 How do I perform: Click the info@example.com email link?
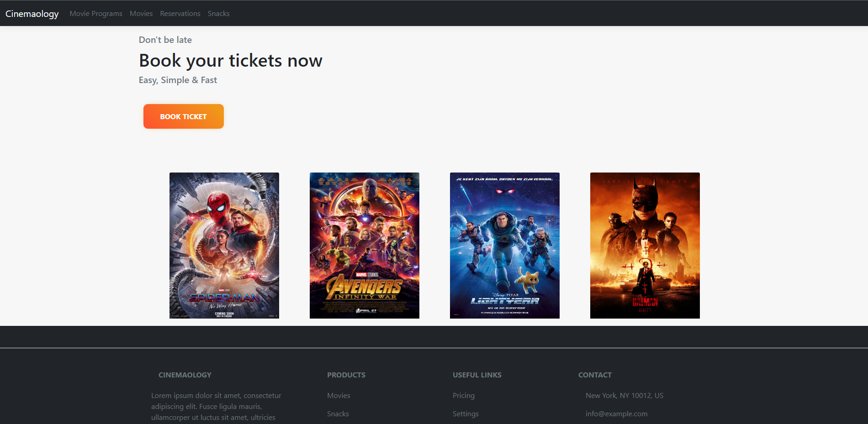(x=616, y=414)
